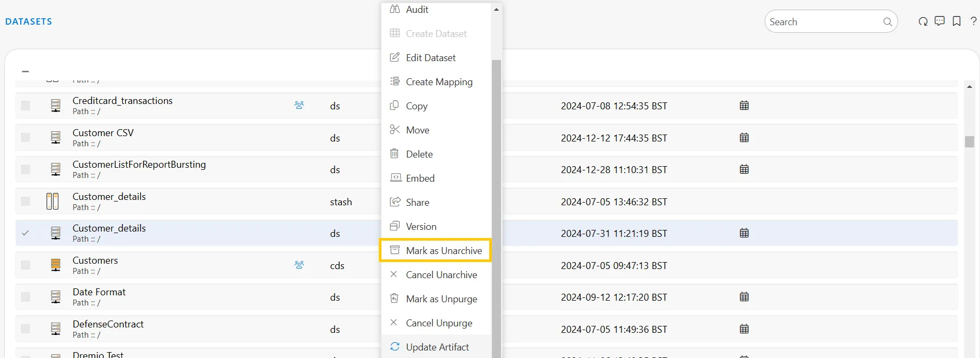
Task: Click Copy in the context menu
Action: [x=436, y=106]
